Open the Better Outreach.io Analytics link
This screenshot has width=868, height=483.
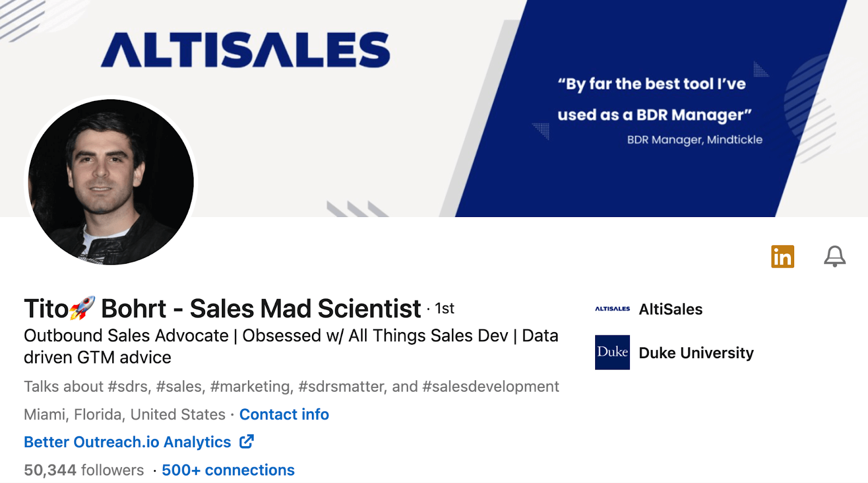127,442
